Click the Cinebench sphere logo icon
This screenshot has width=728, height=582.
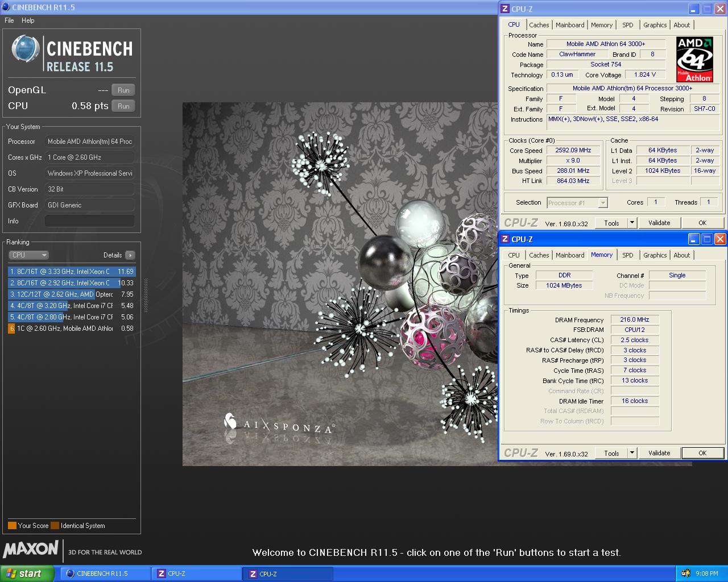tap(25, 49)
